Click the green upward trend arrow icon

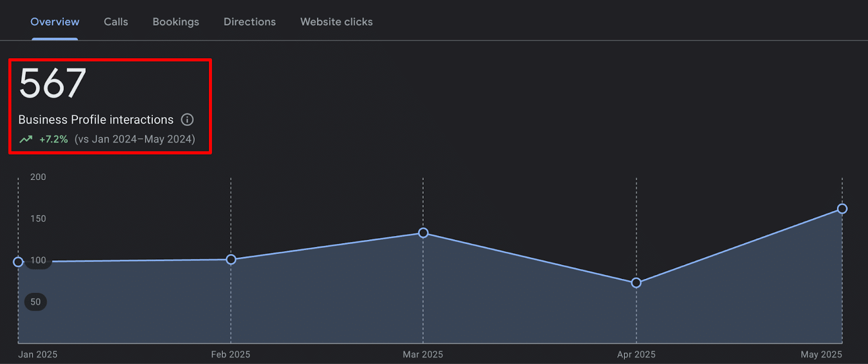point(26,139)
